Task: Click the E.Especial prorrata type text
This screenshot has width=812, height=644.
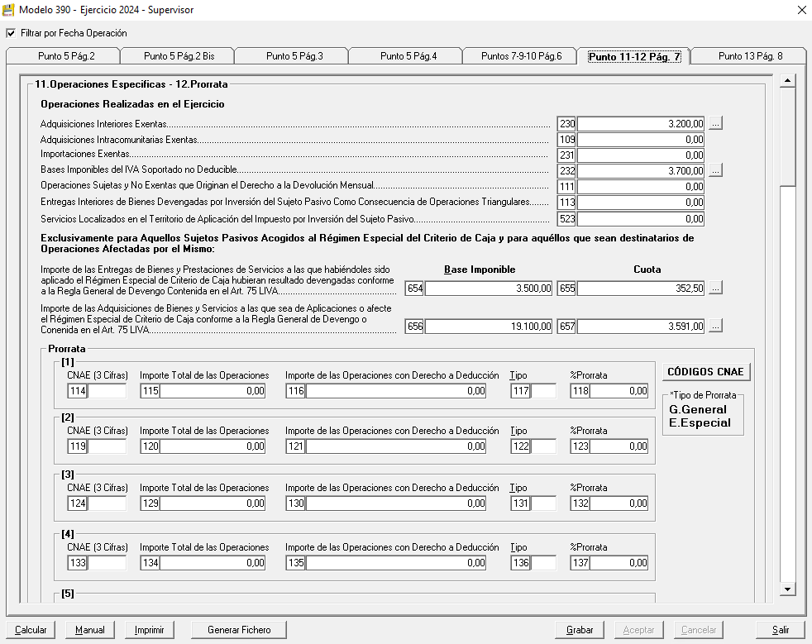Action: tap(700, 423)
